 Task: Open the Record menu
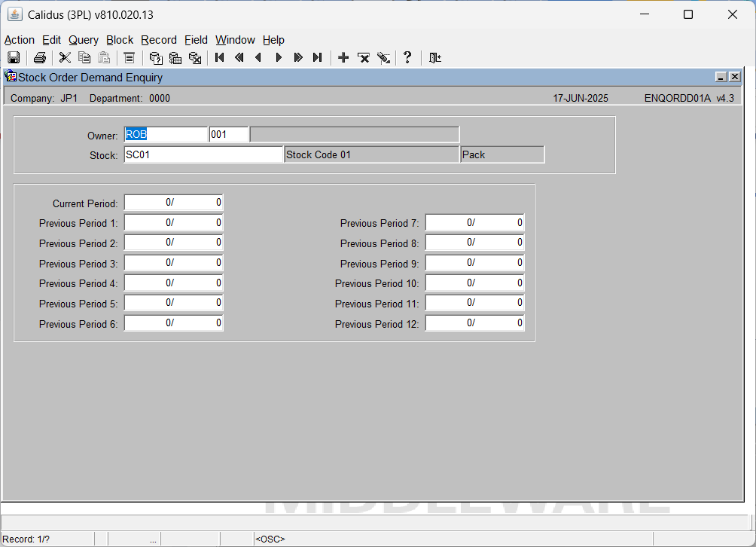click(x=159, y=40)
